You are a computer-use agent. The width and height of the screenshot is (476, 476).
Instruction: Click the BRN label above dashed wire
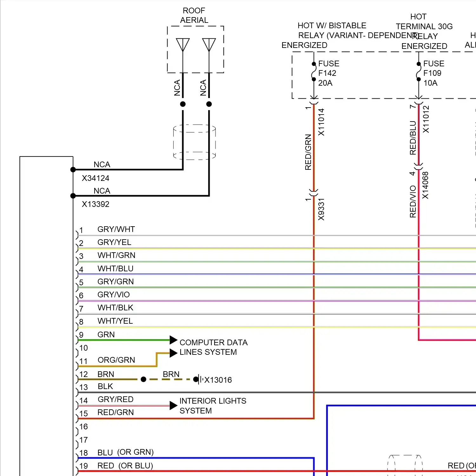pos(171,374)
